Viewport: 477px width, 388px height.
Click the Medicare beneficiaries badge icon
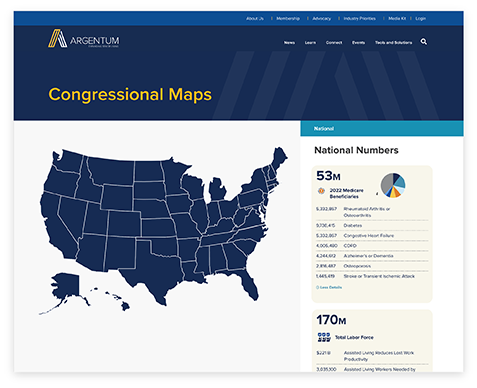click(x=321, y=191)
